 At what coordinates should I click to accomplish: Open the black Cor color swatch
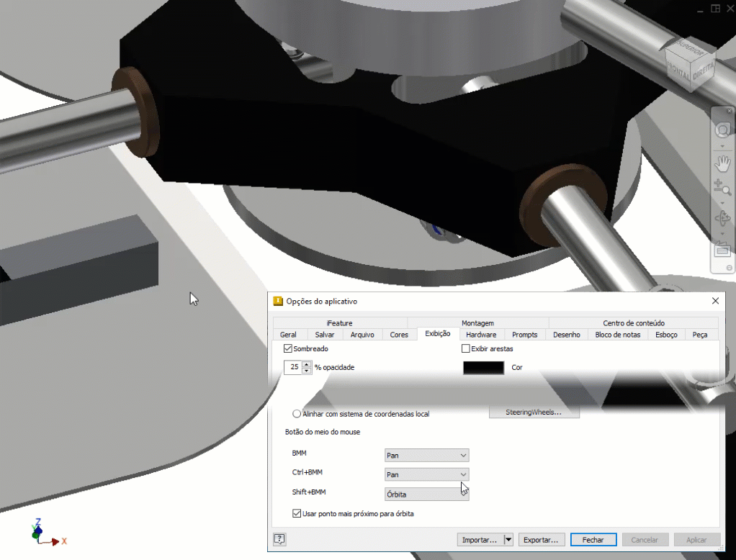(x=483, y=368)
